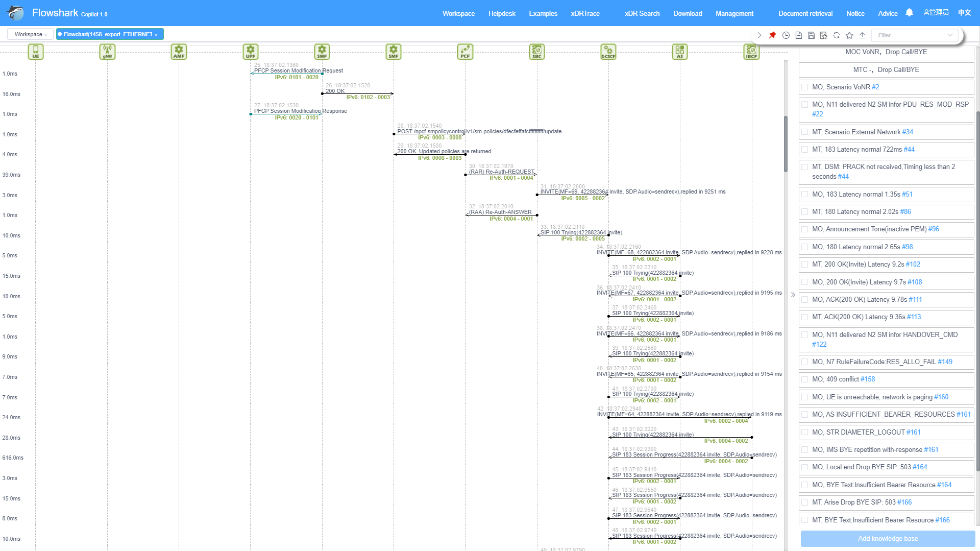Click the Add knowledge base button
This screenshot has height=551, width=980.
(x=888, y=538)
